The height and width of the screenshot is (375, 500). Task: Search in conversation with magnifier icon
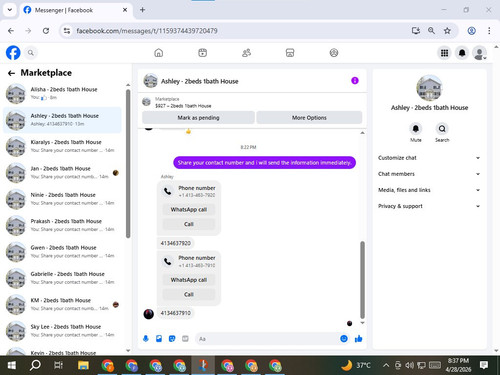click(x=442, y=129)
